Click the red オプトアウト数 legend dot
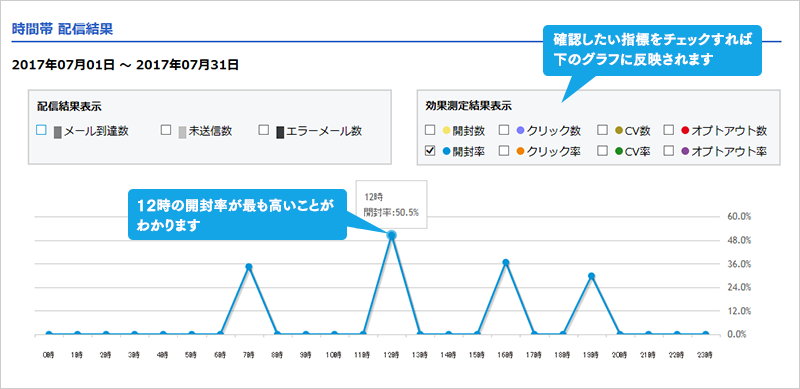Viewport: 800px width, 389px height. coord(685,131)
